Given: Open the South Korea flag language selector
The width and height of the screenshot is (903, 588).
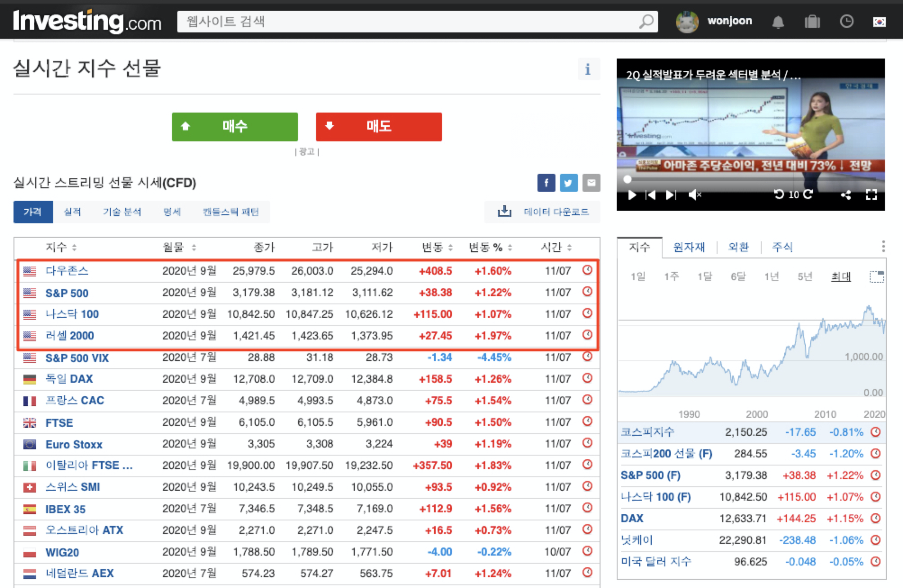Looking at the screenshot, I should pos(879,22).
